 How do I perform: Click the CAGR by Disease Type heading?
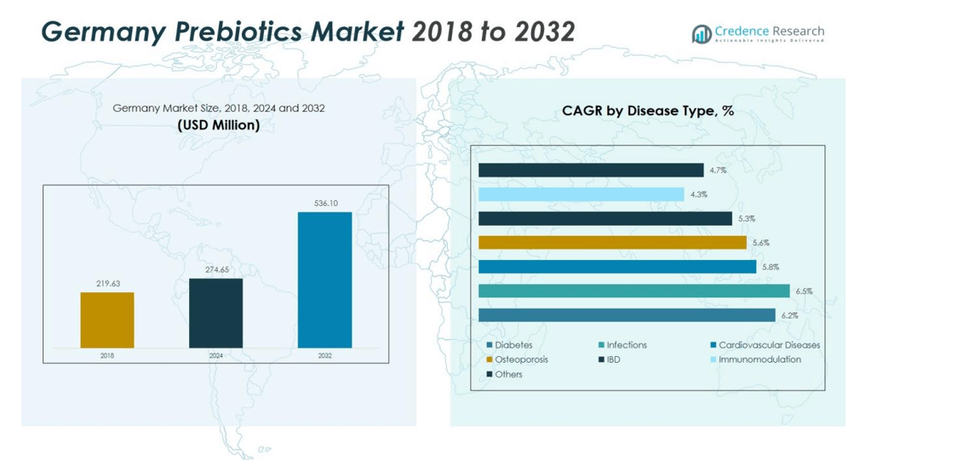coord(647,111)
